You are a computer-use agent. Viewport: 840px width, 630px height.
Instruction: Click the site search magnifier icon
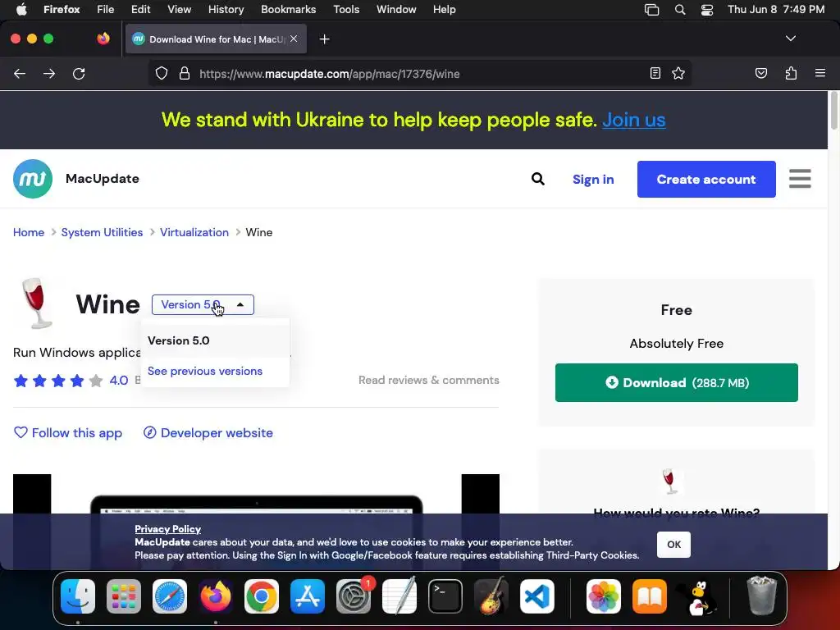(538, 179)
